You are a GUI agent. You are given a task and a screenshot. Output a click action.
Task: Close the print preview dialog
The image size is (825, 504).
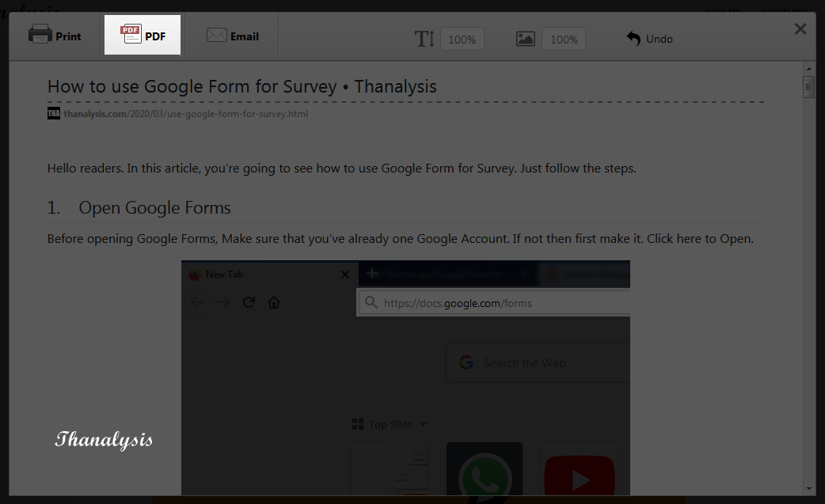click(800, 29)
